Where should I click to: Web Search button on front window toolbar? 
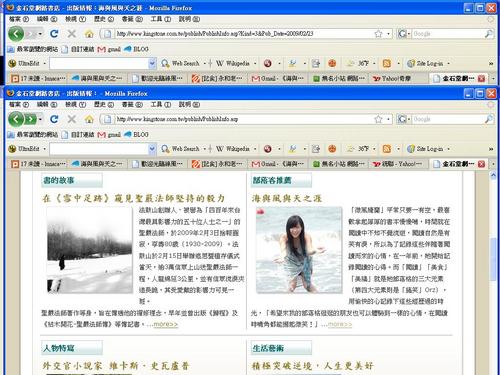(x=180, y=149)
